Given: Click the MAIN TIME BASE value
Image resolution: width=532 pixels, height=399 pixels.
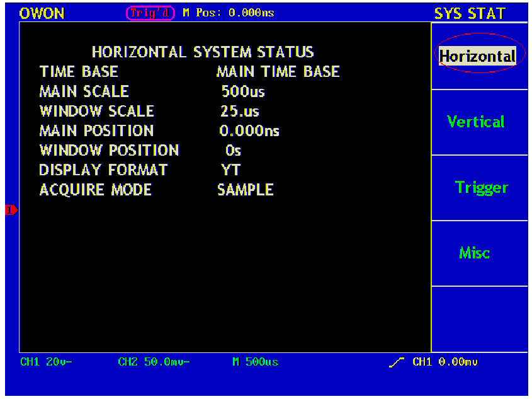Looking at the screenshot, I should [278, 72].
